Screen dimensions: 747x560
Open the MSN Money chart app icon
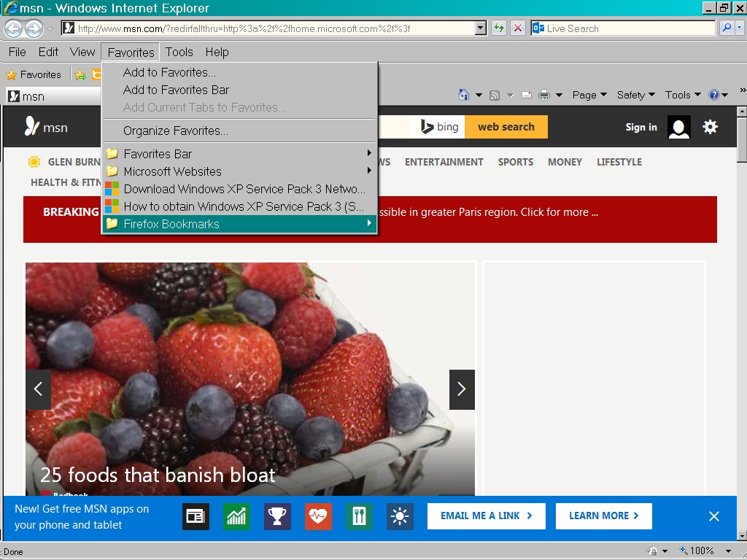[x=236, y=516]
